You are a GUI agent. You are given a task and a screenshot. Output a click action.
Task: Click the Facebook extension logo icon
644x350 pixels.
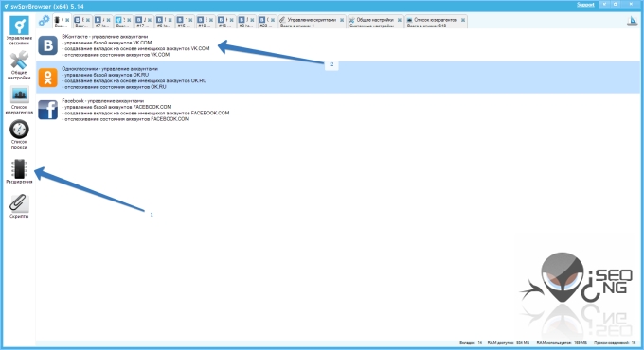[47, 110]
